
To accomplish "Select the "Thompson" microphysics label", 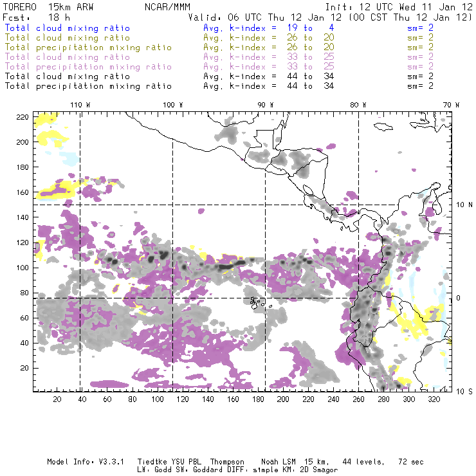I will point(227,462).
